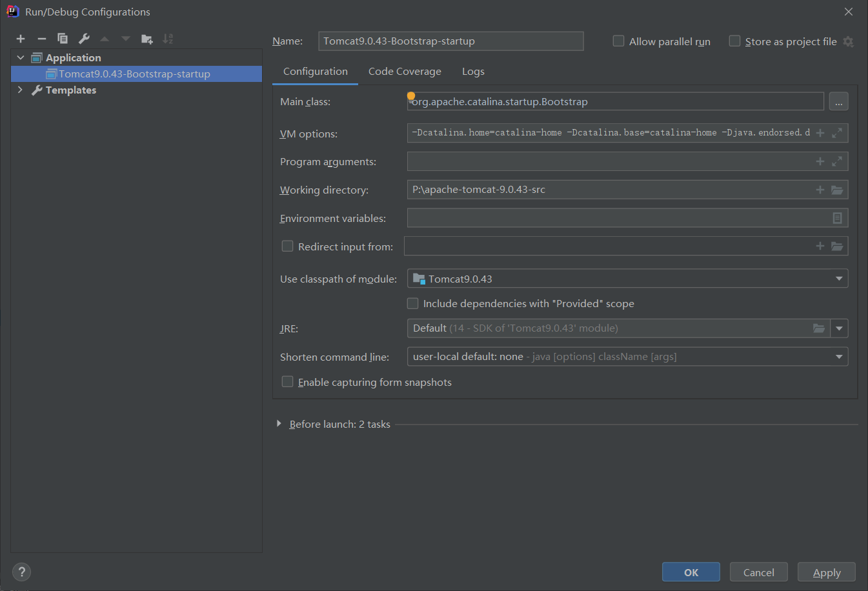The height and width of the screenshot is (591, 868).
Task: Create new folder for configurations
Action: pos(147,39)
